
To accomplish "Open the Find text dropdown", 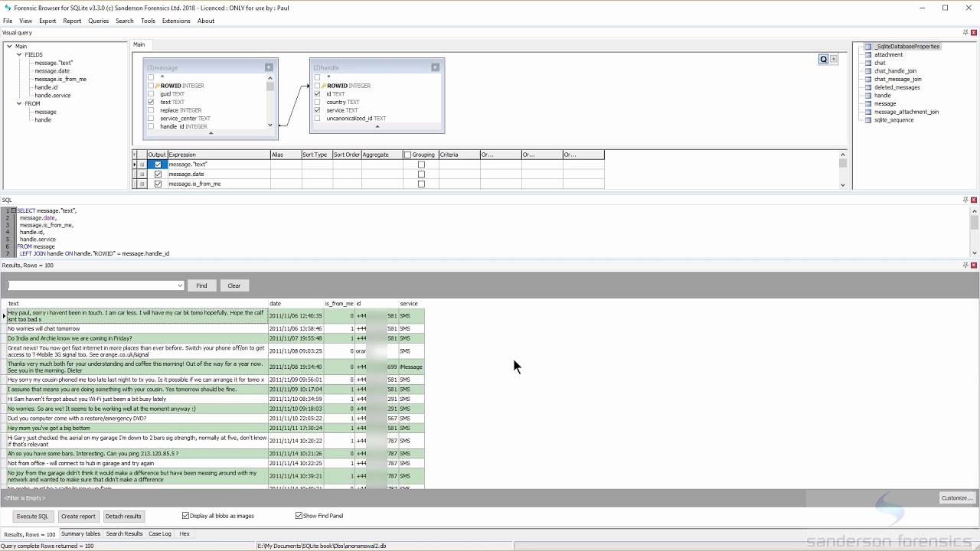I will coord(180,285).
